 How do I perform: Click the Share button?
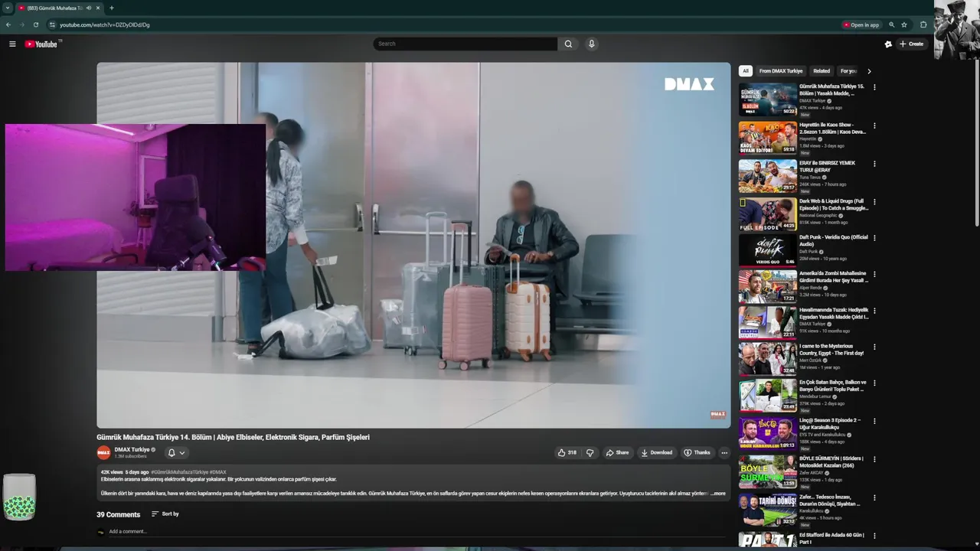click(x=617, y=452)
